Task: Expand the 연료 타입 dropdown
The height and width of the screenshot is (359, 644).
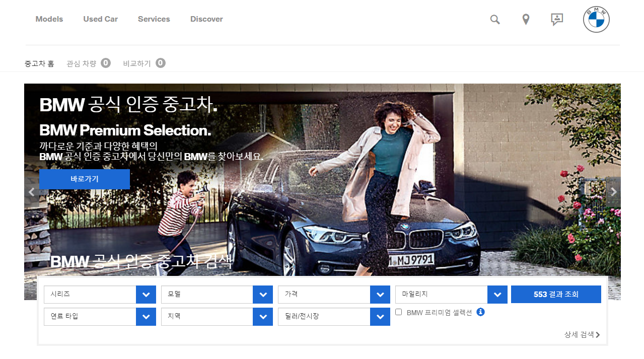Action: [100, 317]
